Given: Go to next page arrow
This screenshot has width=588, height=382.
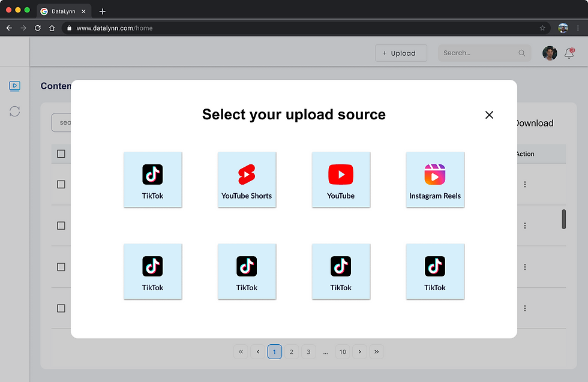Looking at the screenshot, I should point(359,351).
